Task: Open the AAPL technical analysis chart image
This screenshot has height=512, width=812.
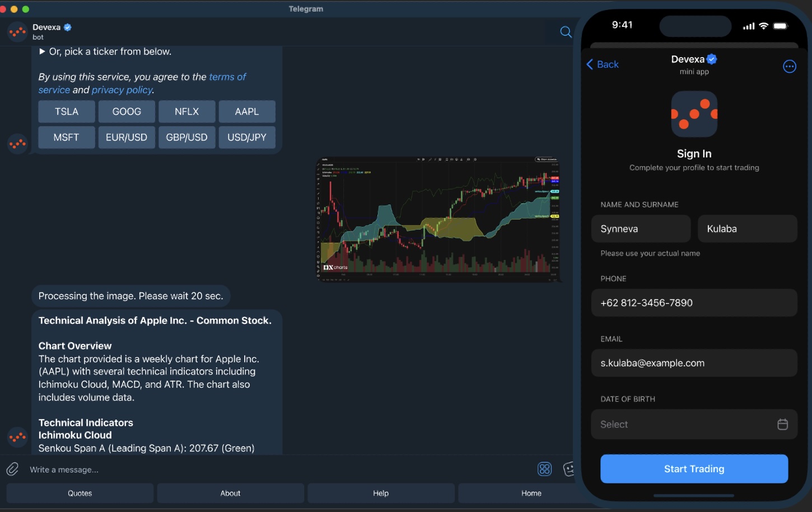Action: tap(438, 218)
